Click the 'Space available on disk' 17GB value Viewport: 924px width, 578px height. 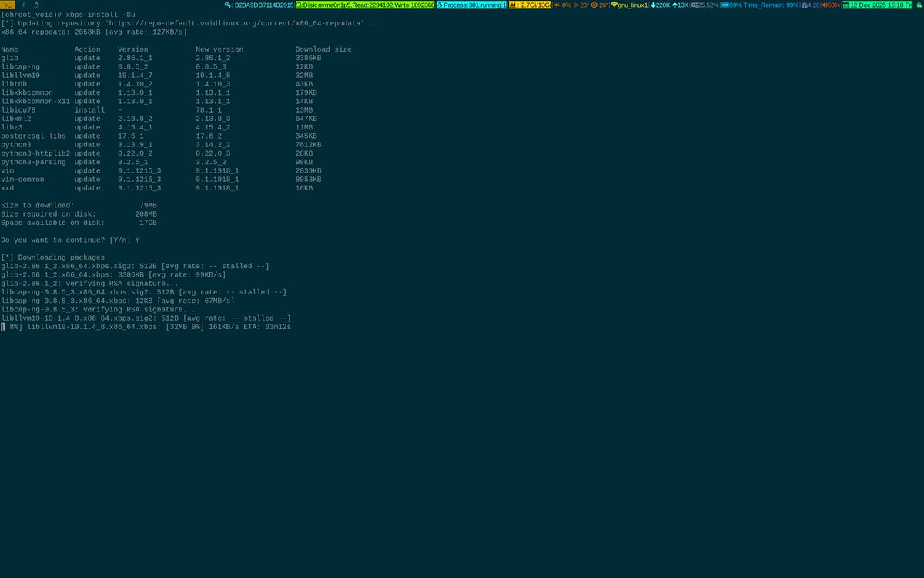[x=148, y=223]
